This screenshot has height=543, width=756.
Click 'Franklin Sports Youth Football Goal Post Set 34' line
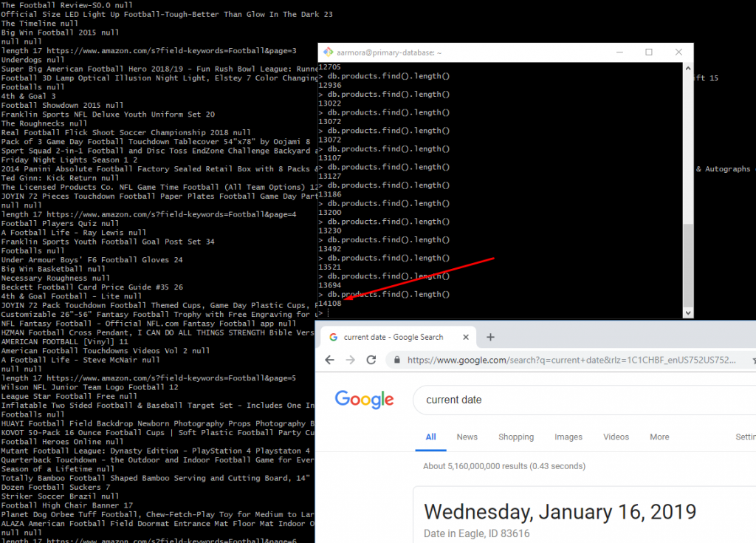[x=108, y=242]
